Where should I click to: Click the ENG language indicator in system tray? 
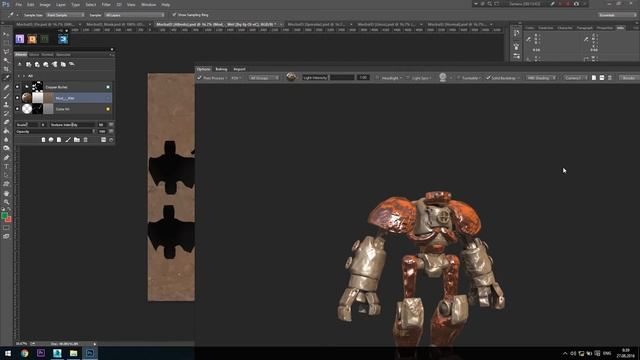607,353
